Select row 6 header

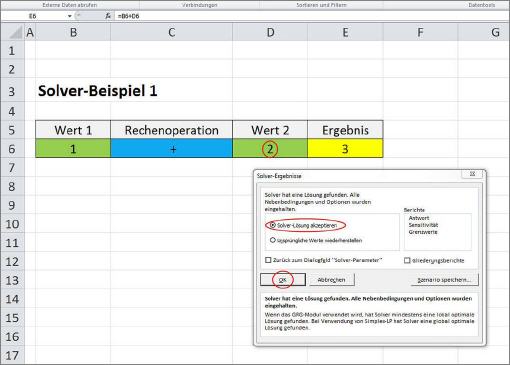point(12,149)
